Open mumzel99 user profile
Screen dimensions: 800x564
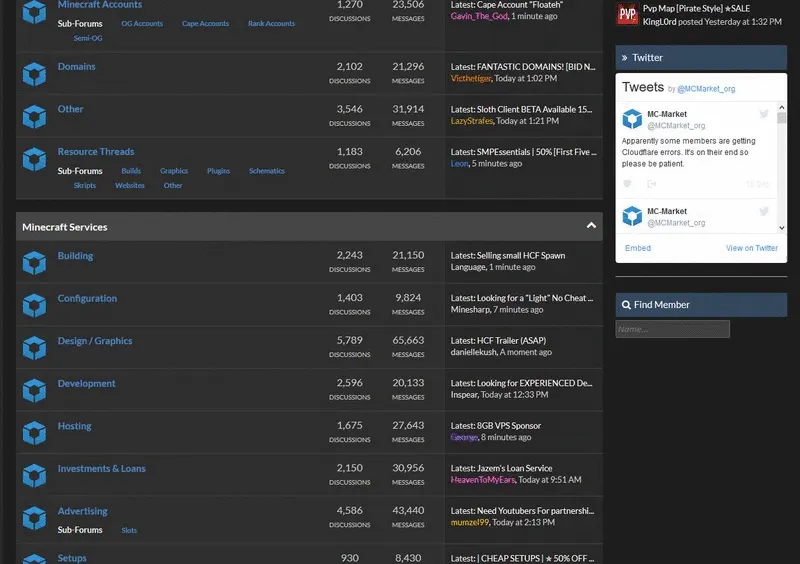[470, 522]
